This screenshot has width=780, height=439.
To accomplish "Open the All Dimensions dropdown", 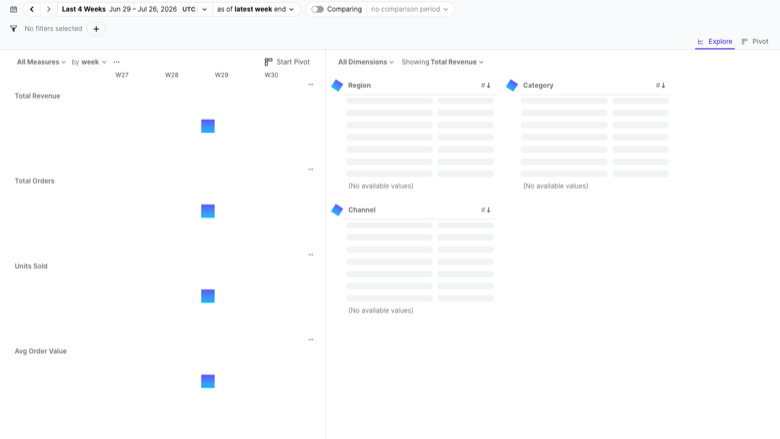I will coord(366,62).
